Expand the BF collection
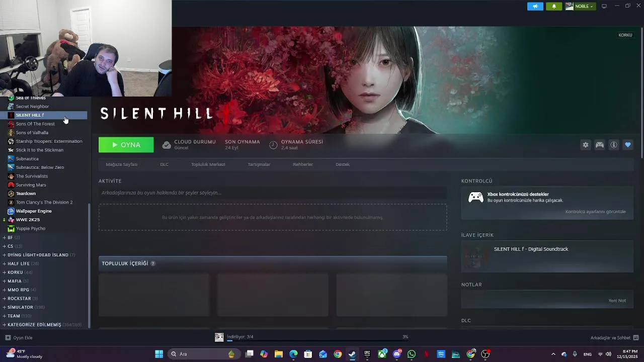 [5, 237]
